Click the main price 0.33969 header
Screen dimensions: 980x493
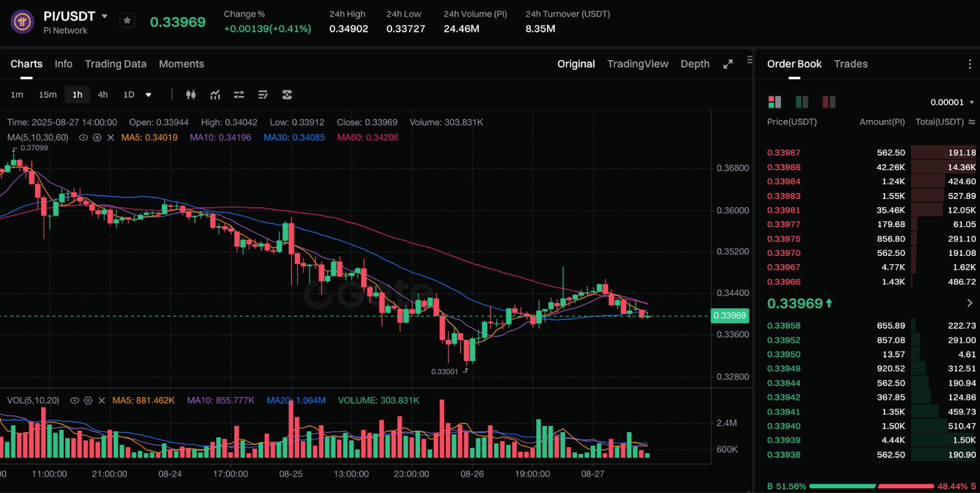pos(178,22)
